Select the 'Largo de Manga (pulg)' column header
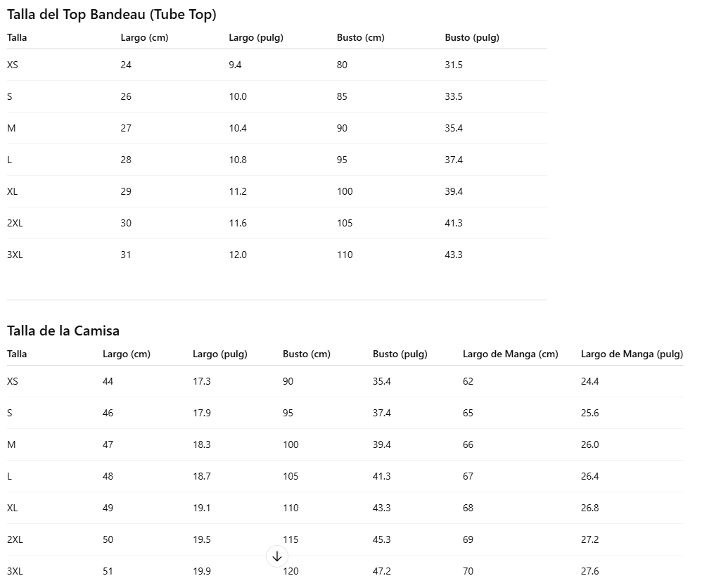 632,354
